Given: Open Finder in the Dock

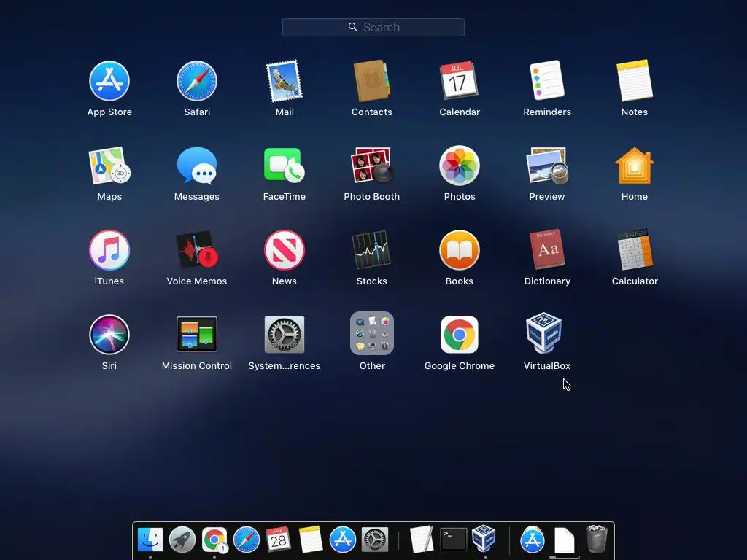Looking at the screenshot, I should point(150,540).
